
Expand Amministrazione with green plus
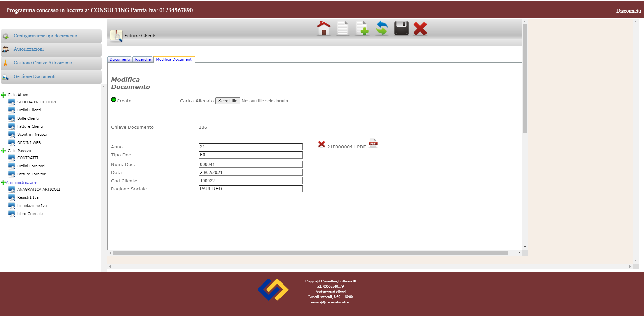(3, 182)
